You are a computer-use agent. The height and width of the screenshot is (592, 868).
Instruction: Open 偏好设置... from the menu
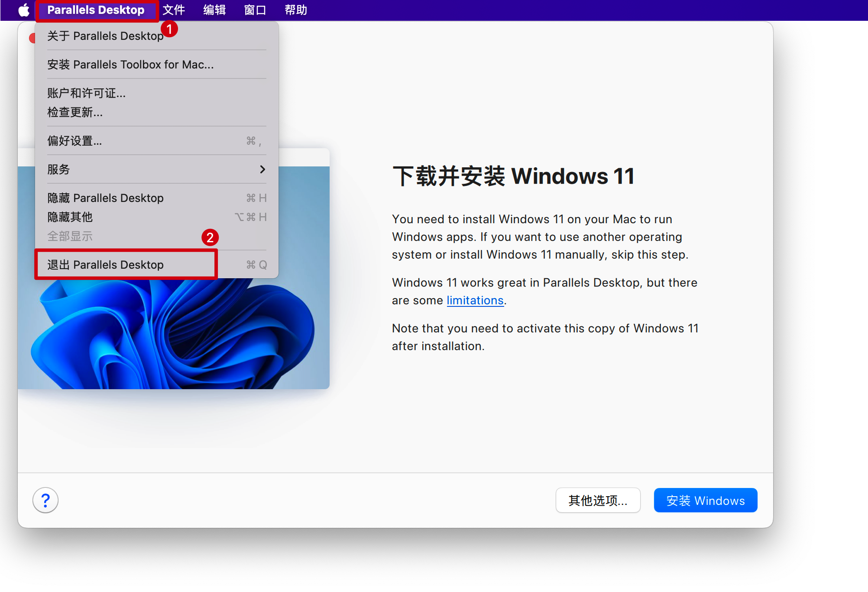coord(156,141)
